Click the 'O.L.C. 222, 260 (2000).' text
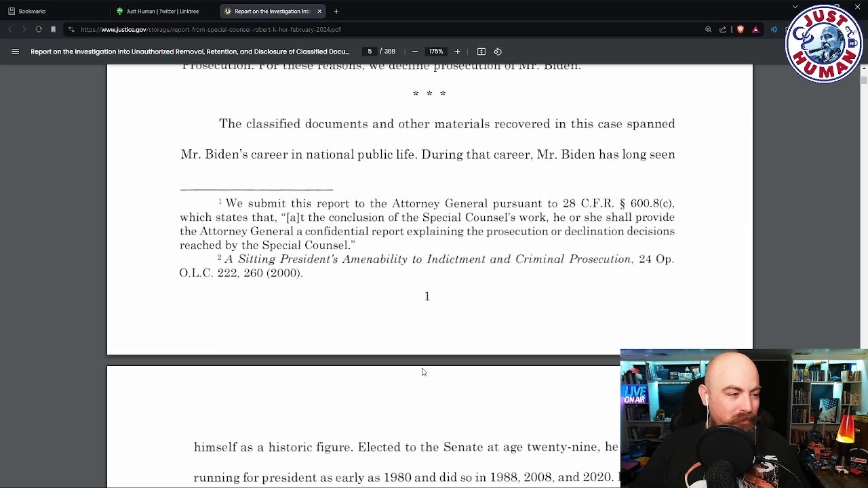 241,273
